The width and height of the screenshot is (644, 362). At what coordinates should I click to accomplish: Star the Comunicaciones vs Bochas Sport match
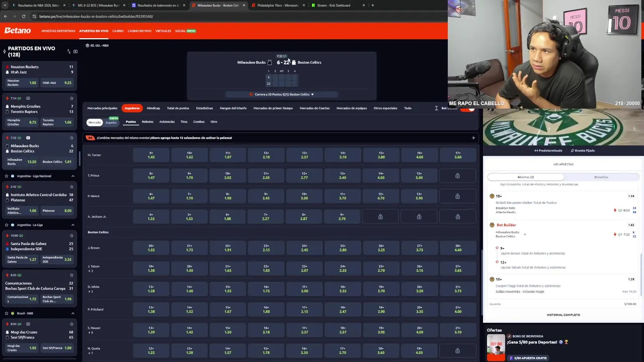coord(71,275)
